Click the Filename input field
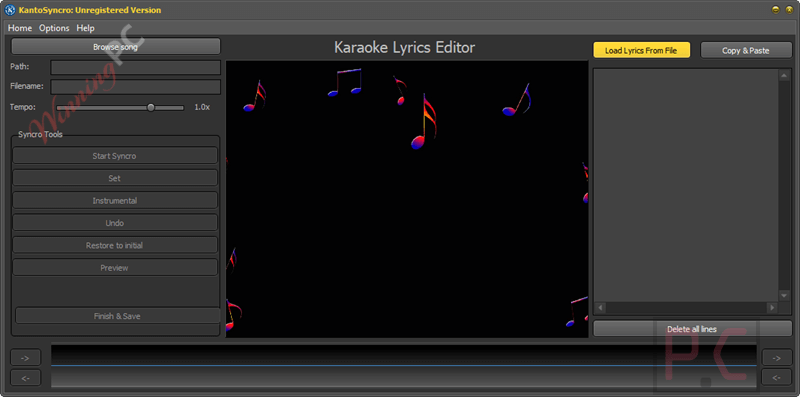800x397 pixels. coord(136,87)
